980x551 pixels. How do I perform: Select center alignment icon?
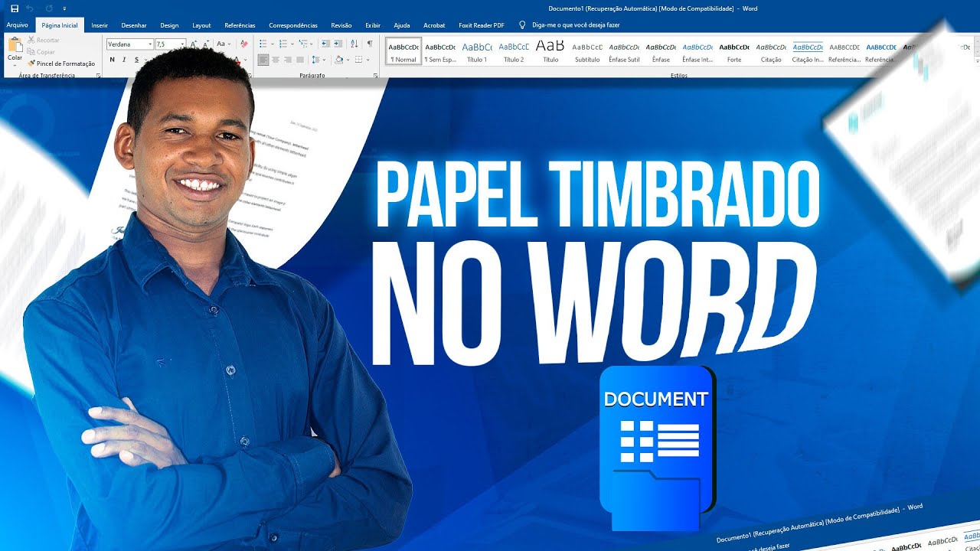(x=276, y=60)
